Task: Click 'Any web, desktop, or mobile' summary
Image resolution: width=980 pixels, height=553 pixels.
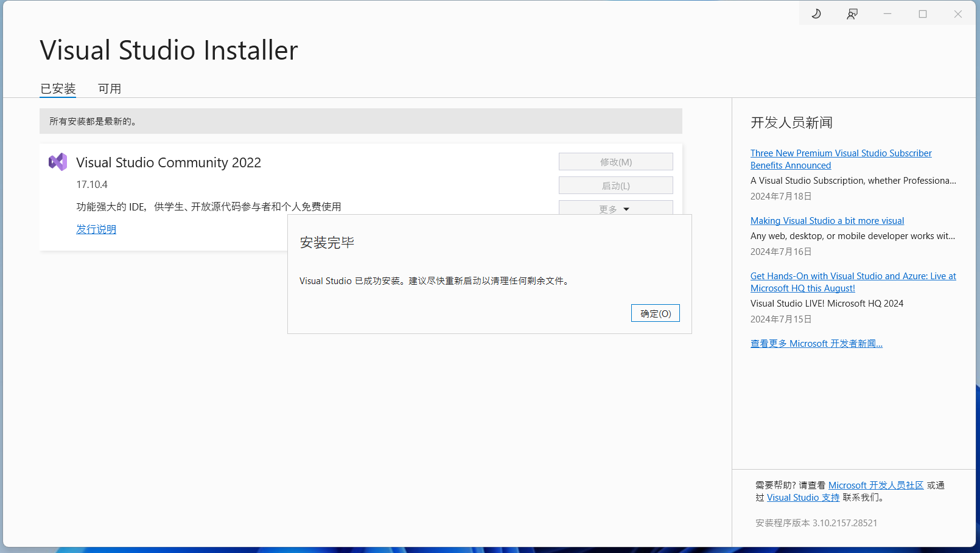Action: pyautogui.click(x=853, y=236)
